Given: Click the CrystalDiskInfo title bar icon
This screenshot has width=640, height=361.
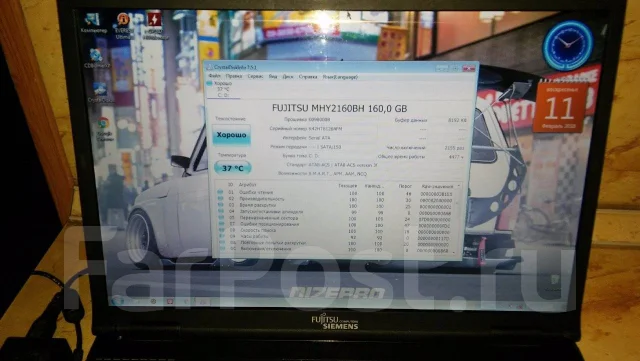Looking at the screenshot, I should [209, 67].
